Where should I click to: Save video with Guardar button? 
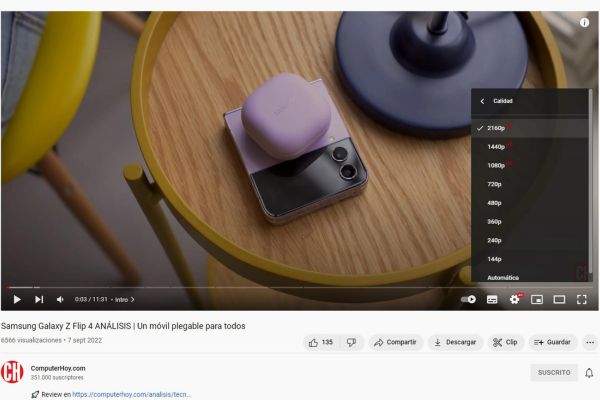tap(552, 342)
